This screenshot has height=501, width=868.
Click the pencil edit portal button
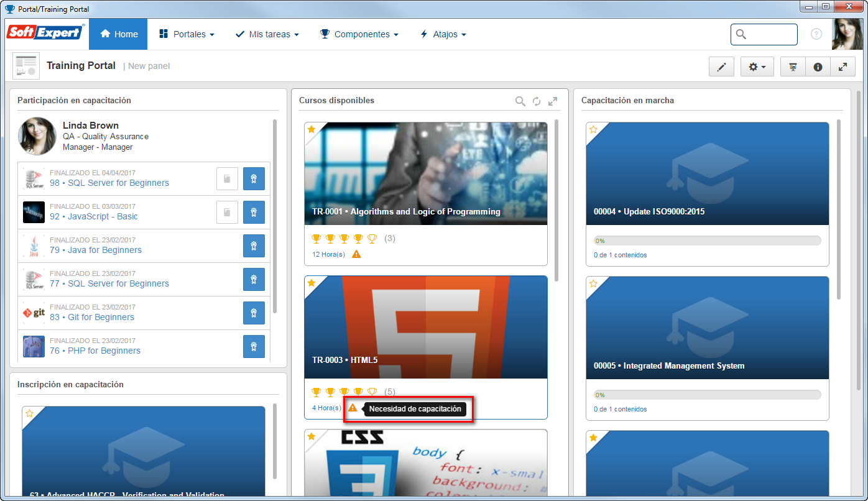coord(721,67)
